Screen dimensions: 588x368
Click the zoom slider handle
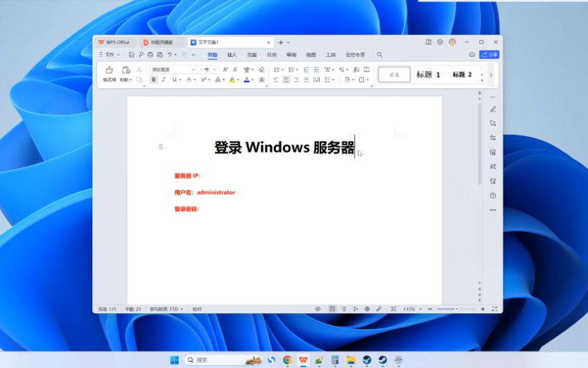click(457, 309)
